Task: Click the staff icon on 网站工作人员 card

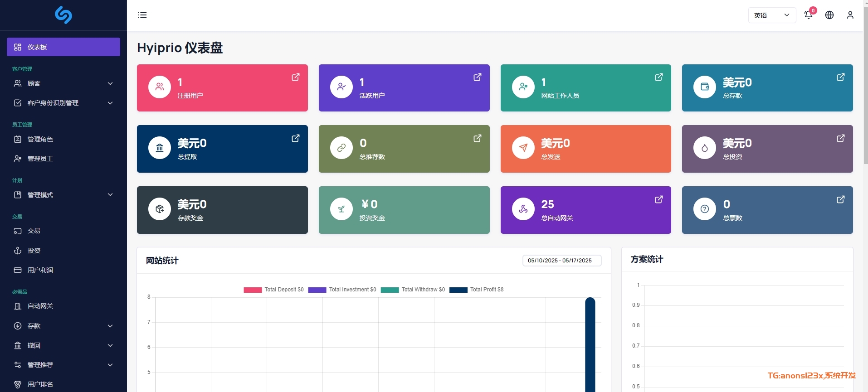Action: coord(523,87)
